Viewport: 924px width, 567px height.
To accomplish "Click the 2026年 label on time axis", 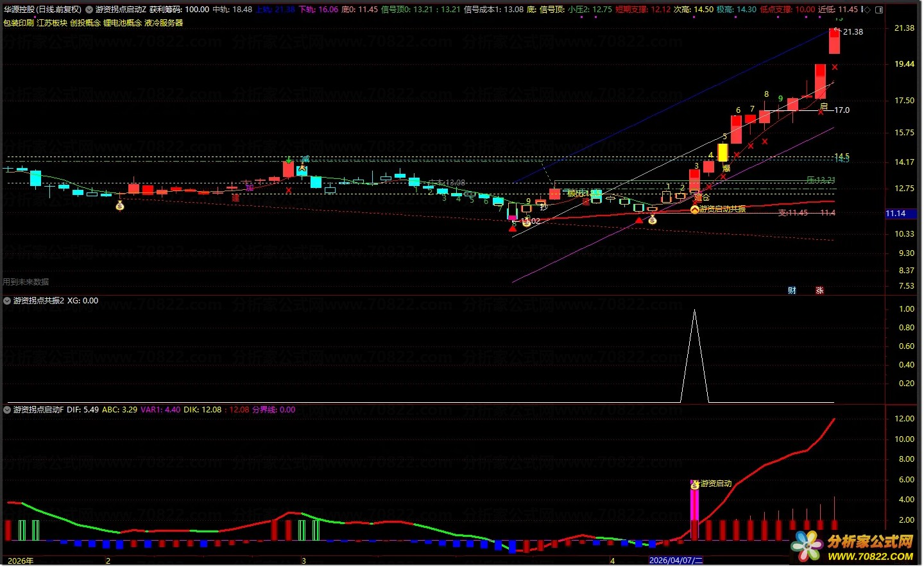I will (x=21, y=561).
